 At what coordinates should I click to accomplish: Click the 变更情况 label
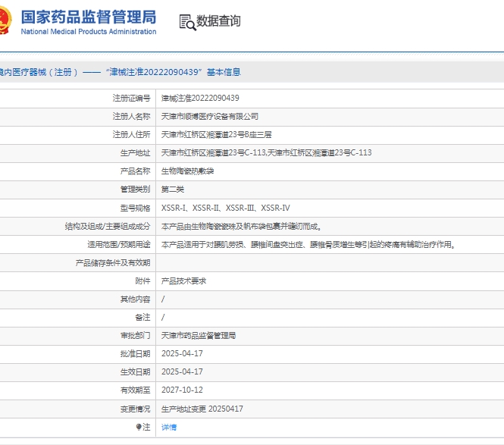(135, 409)
